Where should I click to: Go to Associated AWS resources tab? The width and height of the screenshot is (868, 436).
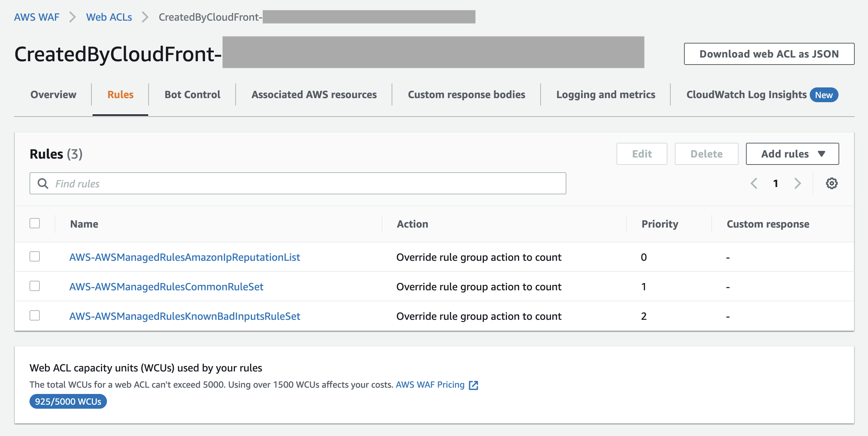pyautogui.click(x=314, y=95)
